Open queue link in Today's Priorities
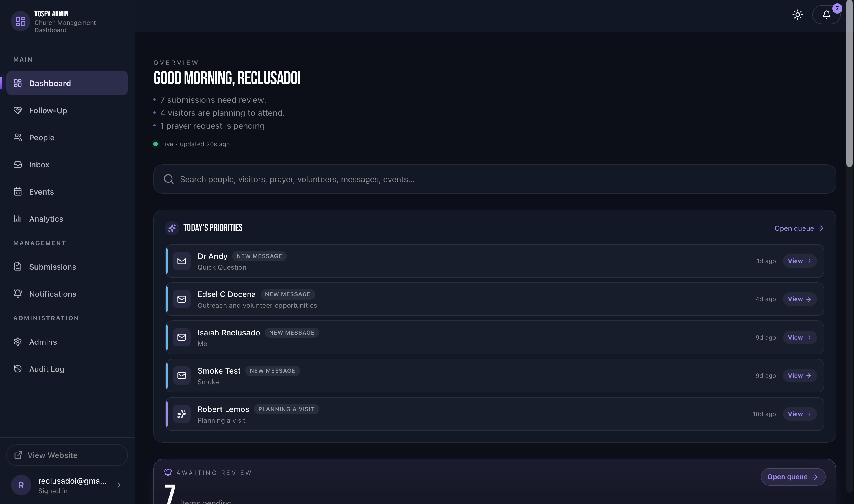 point(799,228)
